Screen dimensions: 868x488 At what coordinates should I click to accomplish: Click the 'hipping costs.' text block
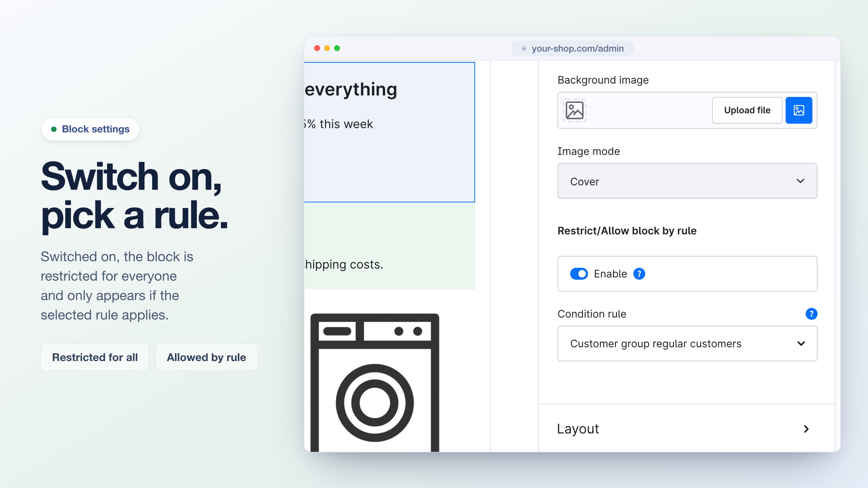pyautogui.click(x=344, y=265)
